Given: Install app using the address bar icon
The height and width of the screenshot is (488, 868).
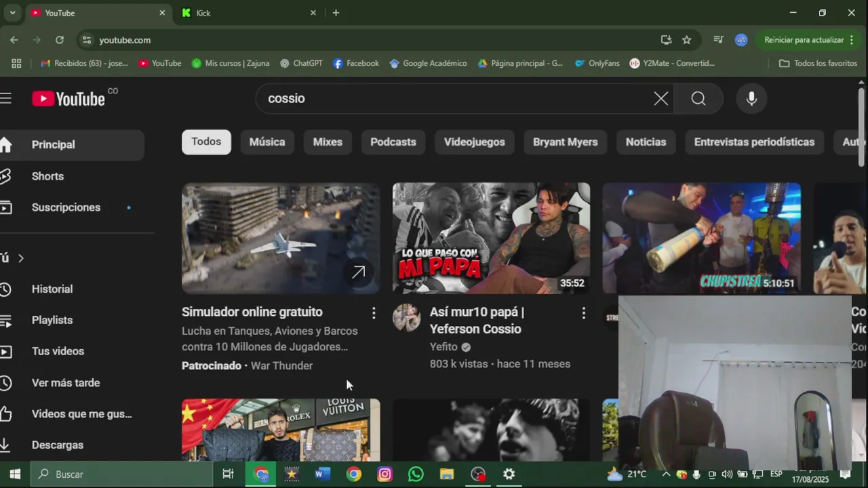Looking at the screenshot, I should [x=666, y=40].
